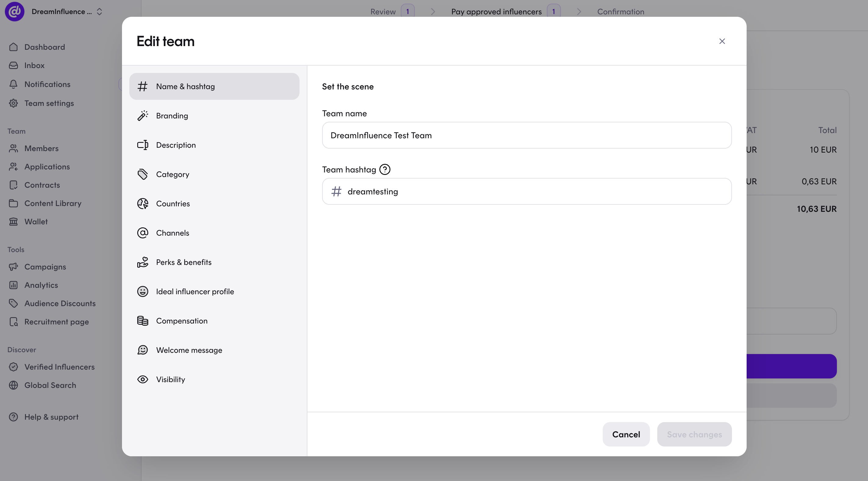Open the Visibility section
The image size is (868, 481).
[x=214, y=379]
